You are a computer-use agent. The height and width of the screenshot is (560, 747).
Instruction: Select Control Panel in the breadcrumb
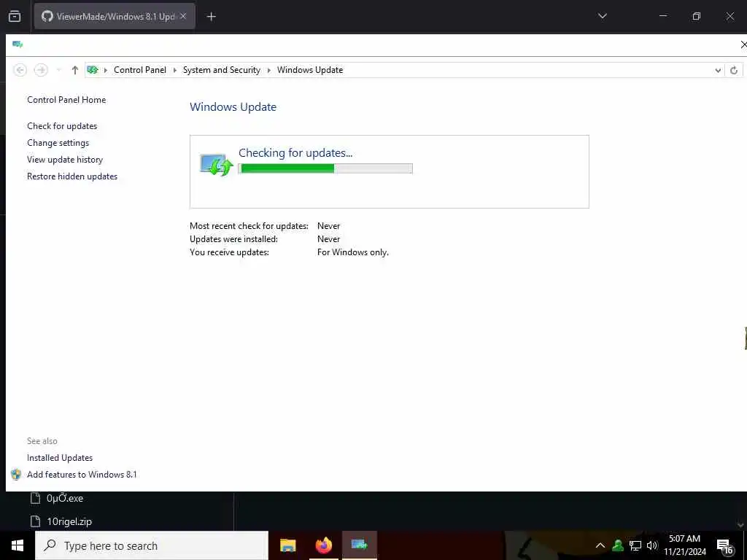point(139,70)
